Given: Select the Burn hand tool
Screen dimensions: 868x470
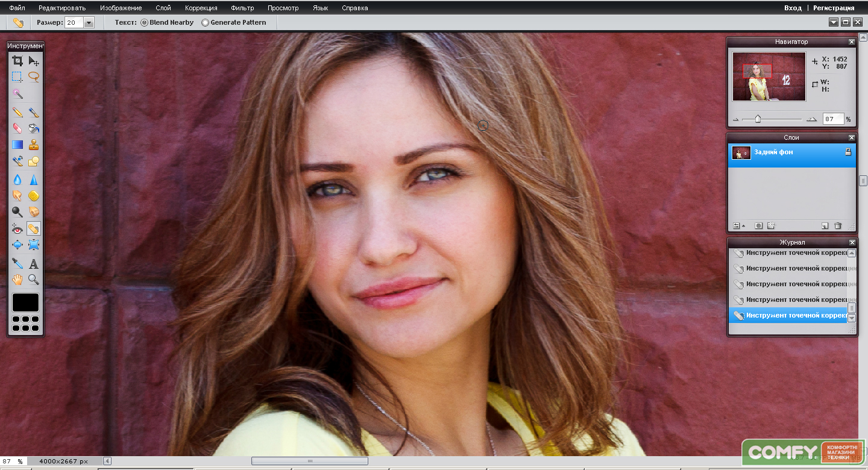Looking at the screenshot, I should (34, 211).
